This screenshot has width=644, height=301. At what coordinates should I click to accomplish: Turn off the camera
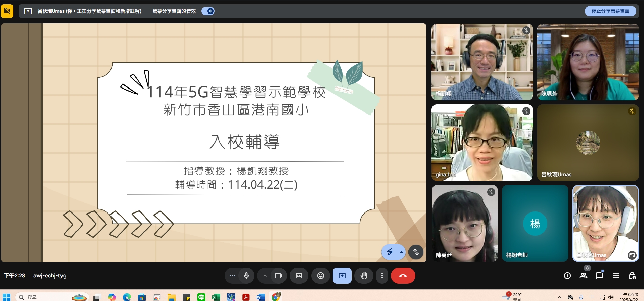coord(279,276)
